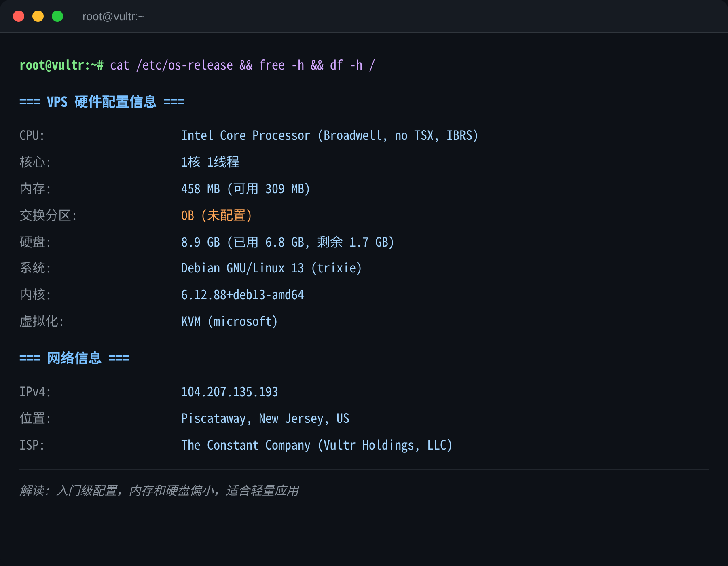Viewport: 728px width, 566px height.
Task: Click the command cat /etc/os-release
Action: click(x=171, y=65)
